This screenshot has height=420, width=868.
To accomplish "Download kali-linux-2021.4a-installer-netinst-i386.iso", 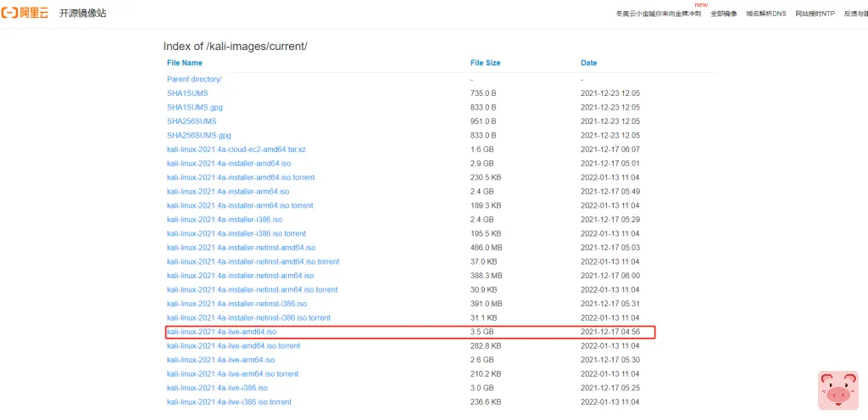I will tap(236, 304).
